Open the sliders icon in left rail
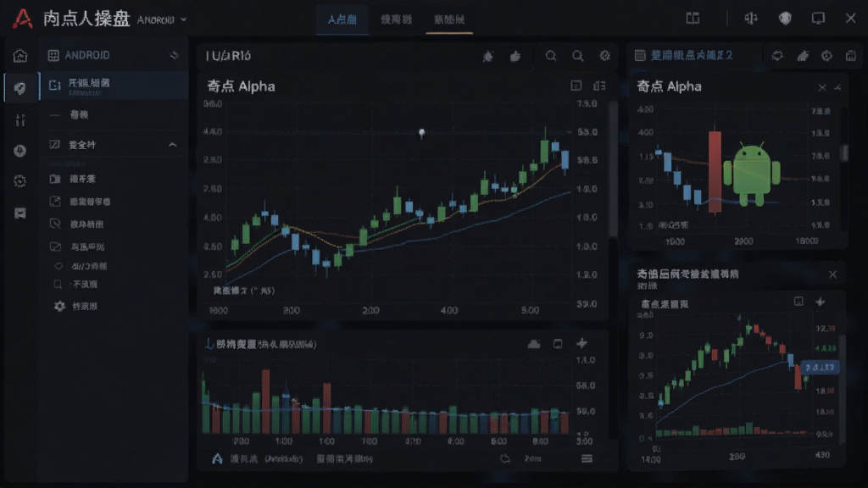 20,119
